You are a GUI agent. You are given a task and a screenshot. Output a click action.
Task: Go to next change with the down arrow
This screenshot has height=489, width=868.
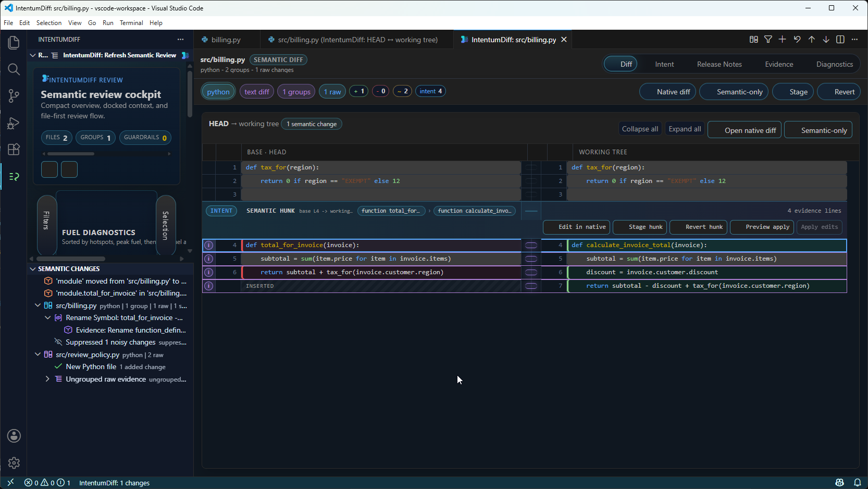[x=826, y=40]
